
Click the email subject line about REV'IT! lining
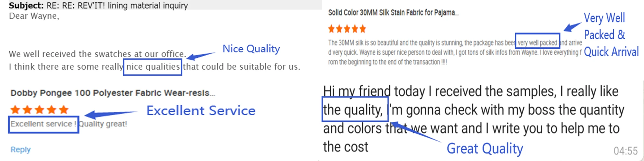click(x=98, y=5)
